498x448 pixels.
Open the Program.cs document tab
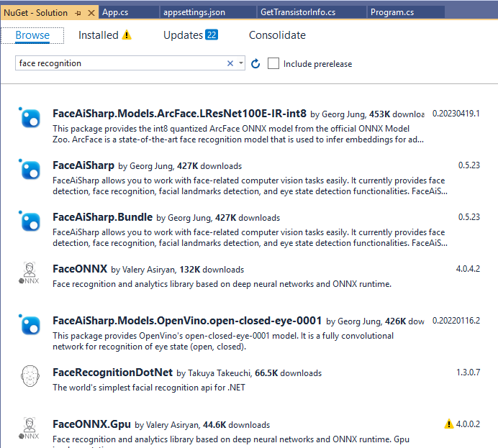pos(405,12)
